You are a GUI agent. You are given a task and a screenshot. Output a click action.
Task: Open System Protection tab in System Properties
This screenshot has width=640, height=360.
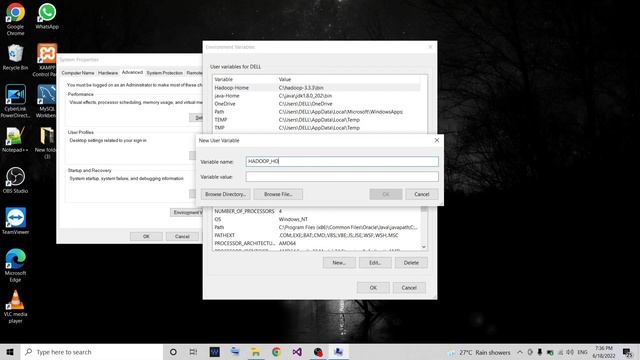click(x=164, y=73)
